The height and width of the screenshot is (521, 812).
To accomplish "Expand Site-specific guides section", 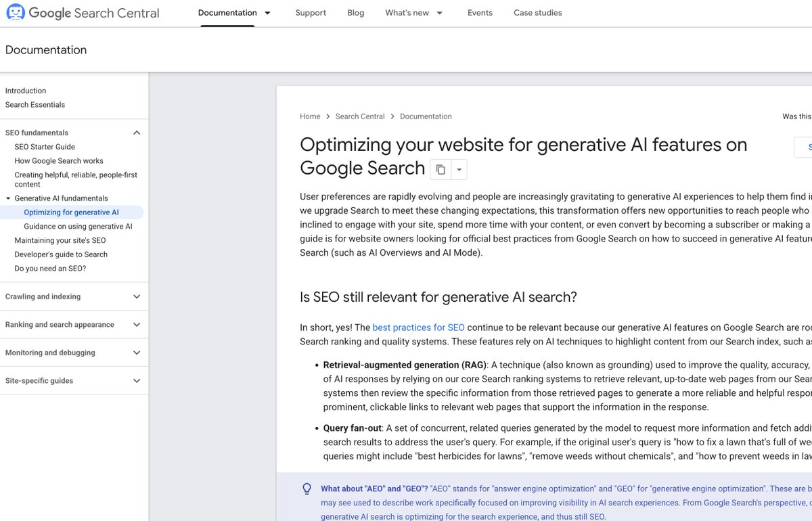I will point(137,381).
